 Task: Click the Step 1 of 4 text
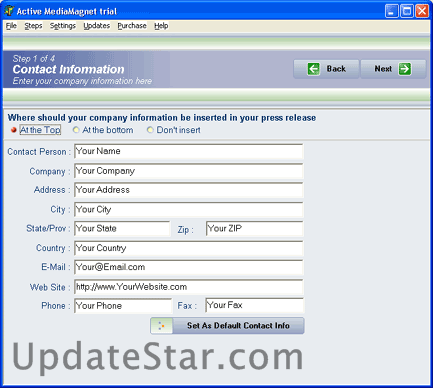[34, 59]
